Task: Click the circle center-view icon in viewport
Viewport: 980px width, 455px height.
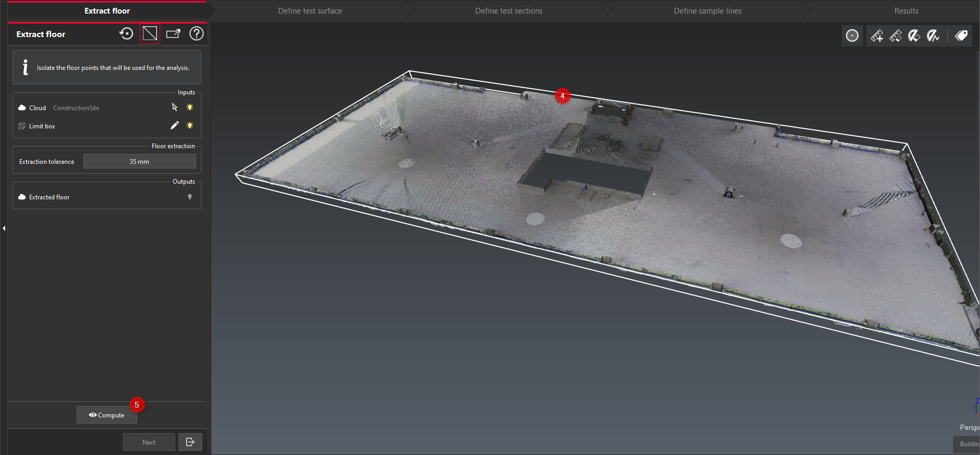Action: click(852, 35)
